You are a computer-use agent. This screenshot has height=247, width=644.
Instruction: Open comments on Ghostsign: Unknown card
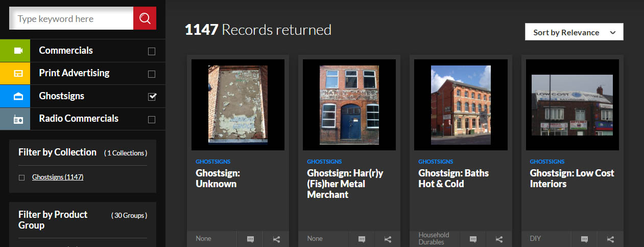pyautogui.click(x=250, y=239)
